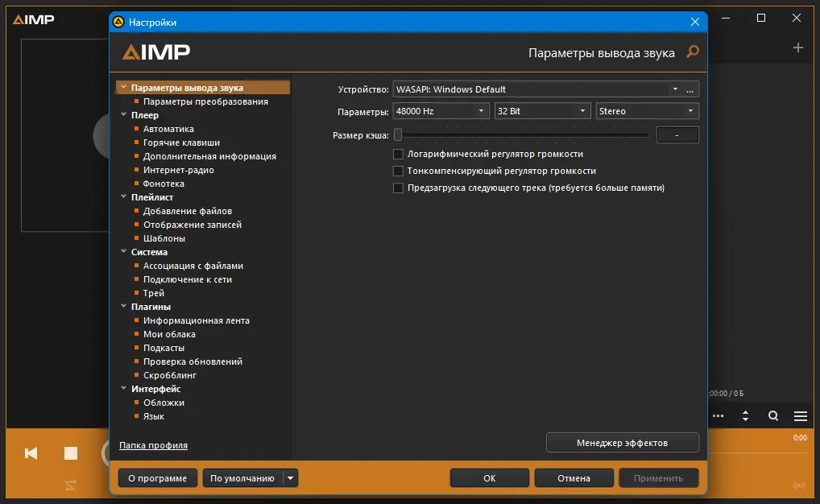Enable Предзагрузка следующего трека checkbox
This screenshot has width=820, height=504.
point(398,188)
